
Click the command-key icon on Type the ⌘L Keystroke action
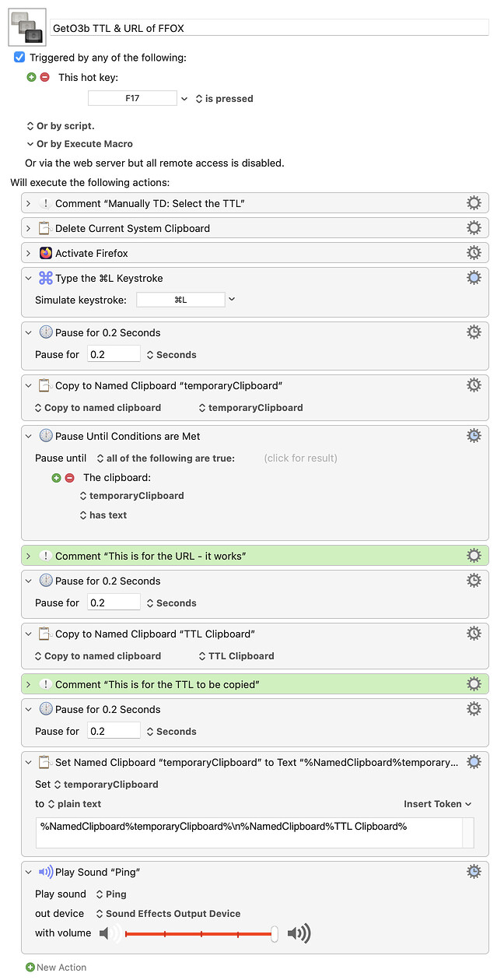46,277
